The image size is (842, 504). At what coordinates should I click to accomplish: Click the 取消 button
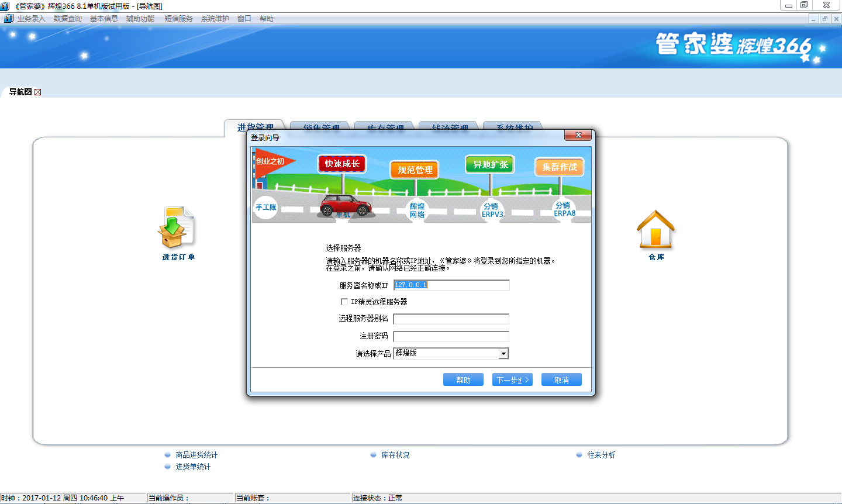pos(561,380)
